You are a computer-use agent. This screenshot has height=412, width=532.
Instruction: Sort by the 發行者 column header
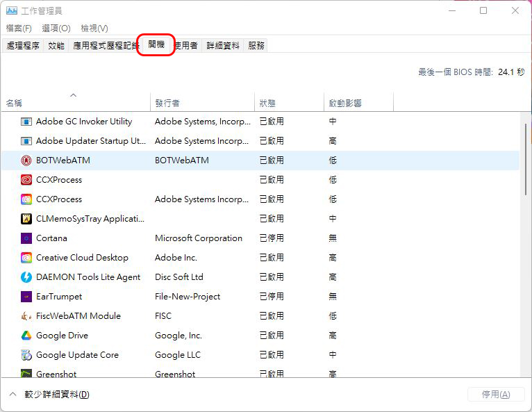coord(202,103)
